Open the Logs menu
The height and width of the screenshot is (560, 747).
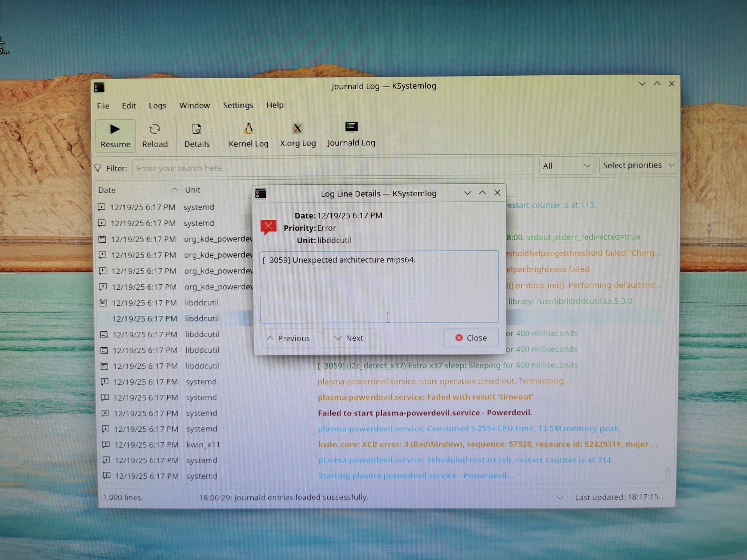[x=157, y=106]
